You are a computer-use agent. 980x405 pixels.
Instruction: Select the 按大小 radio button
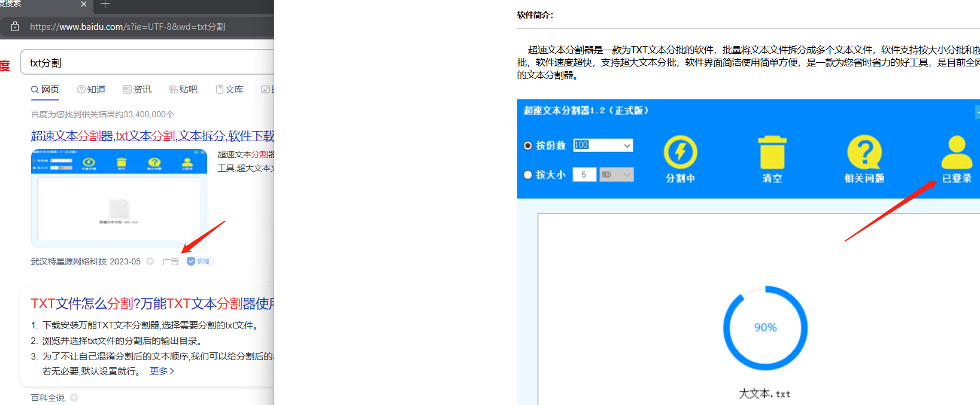pos(528,175)
